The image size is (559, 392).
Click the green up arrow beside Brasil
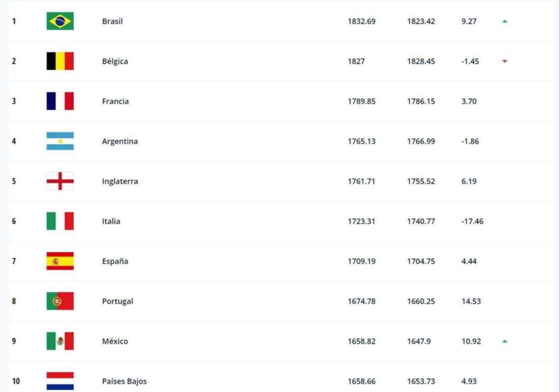tap(505, 21)
